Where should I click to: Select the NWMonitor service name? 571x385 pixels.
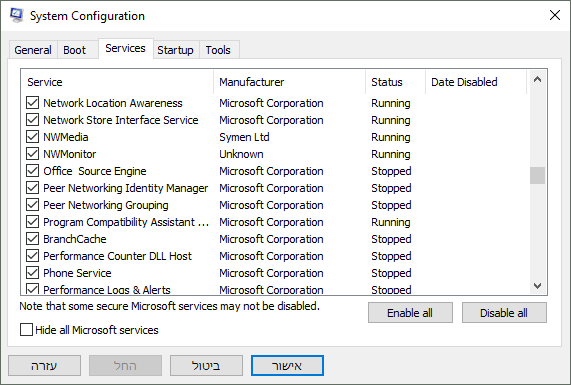point(70,154)
